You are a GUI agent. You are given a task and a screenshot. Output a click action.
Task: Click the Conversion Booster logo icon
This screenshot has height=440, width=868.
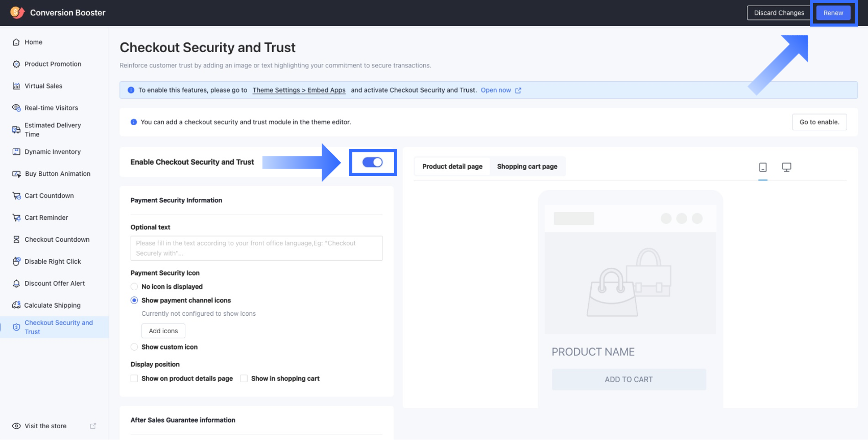[x=17, y=12]
